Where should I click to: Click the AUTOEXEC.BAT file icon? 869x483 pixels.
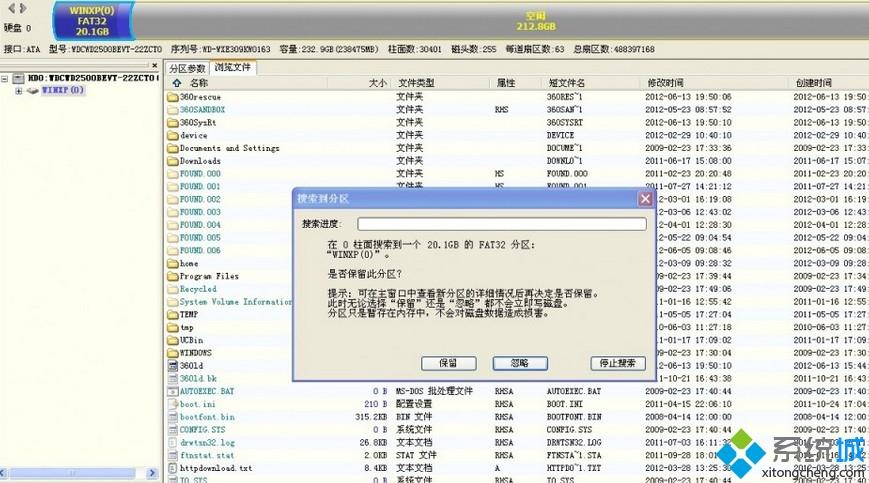click(x=172, y=391)
